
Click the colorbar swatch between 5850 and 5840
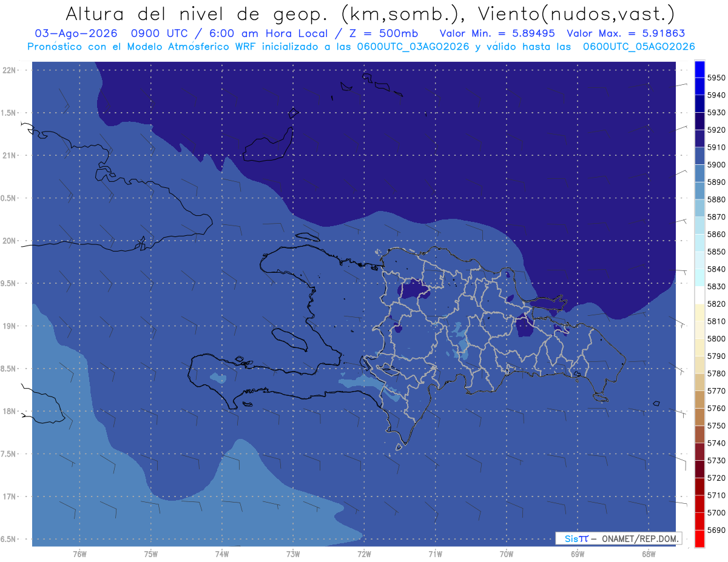[699, 261]
